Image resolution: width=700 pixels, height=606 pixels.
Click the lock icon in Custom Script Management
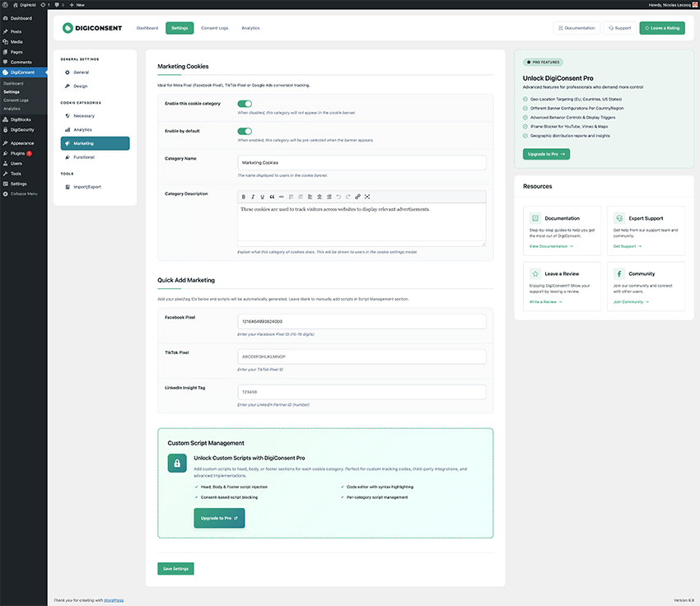coord(177,464)
